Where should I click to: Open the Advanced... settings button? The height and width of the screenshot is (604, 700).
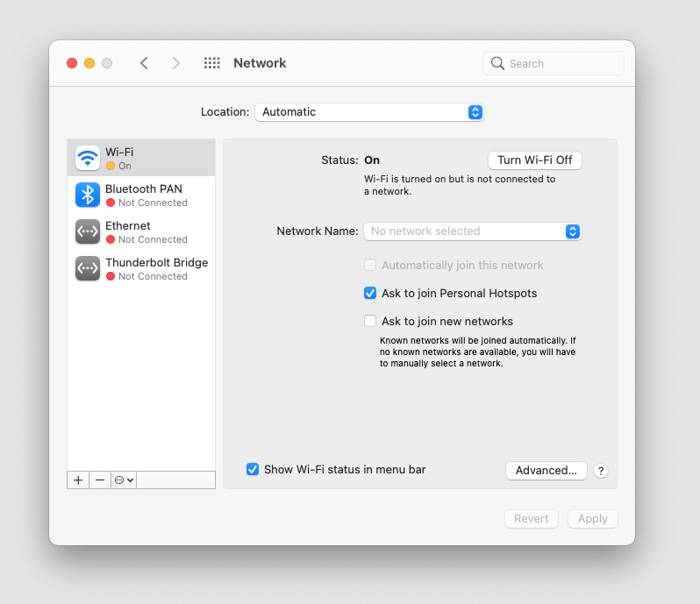coord(546,471)
